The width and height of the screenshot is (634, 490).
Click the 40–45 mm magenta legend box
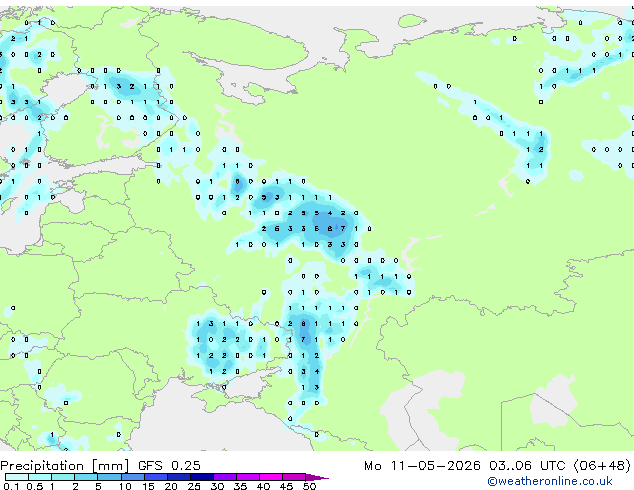click(271, 477)
